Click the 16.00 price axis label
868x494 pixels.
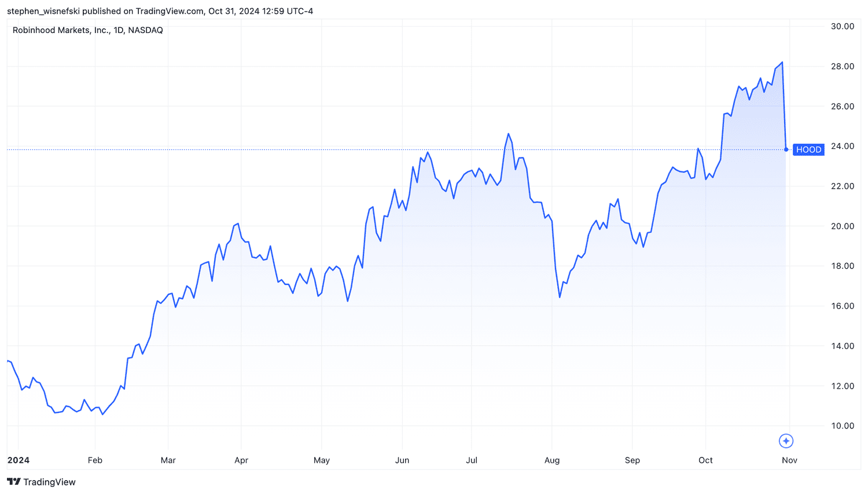pos(843,306)
